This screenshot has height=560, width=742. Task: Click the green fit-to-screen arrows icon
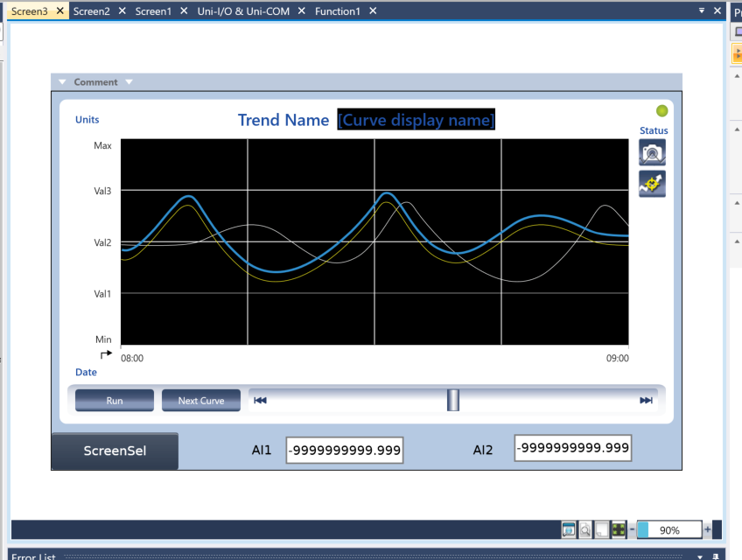pyautogui.click(x=619, y=529)
